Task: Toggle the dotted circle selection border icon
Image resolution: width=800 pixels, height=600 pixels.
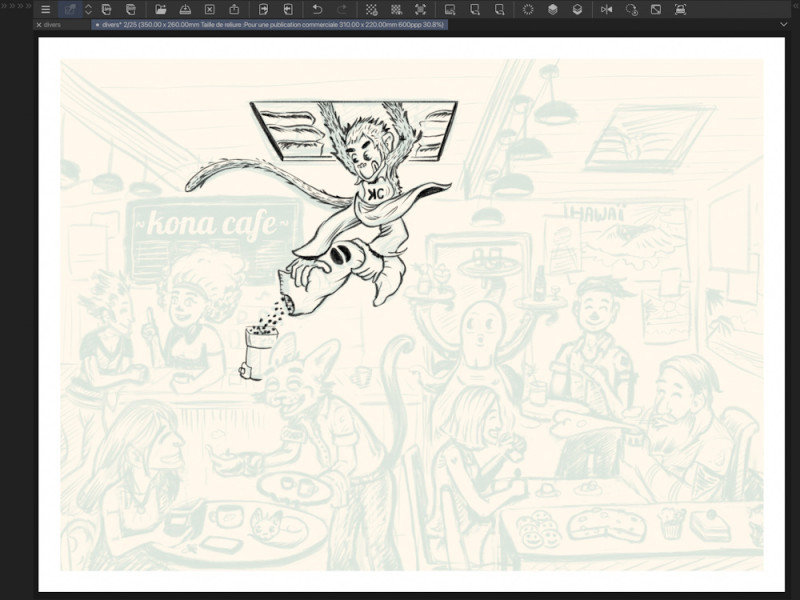Action: [528, 9]
